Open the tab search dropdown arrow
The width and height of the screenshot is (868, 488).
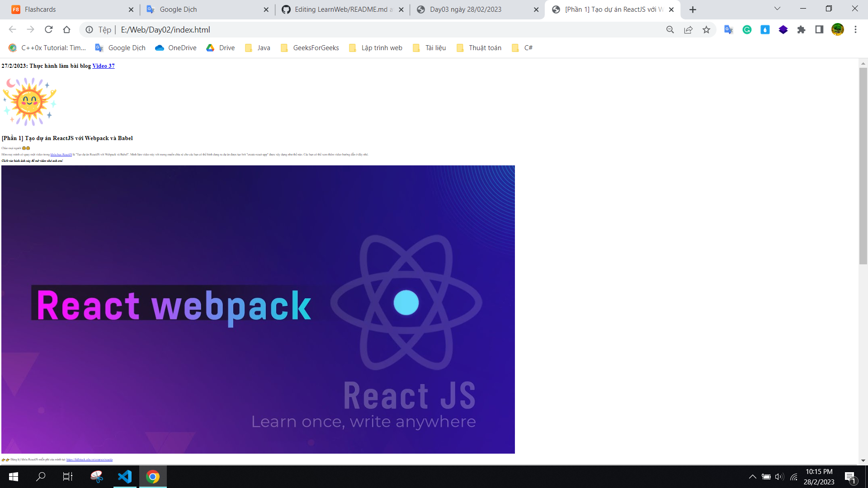777,9
